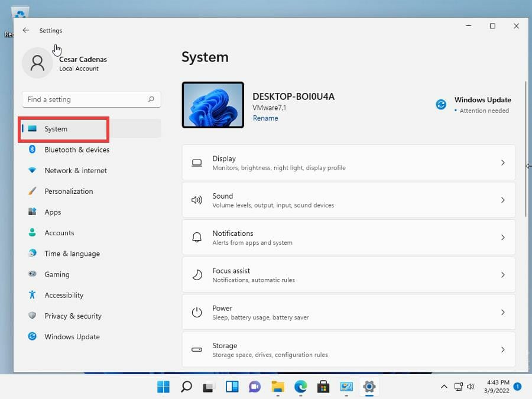Open Accessibility settings in sidebar

pyautogui.click(x=91, y=295)
